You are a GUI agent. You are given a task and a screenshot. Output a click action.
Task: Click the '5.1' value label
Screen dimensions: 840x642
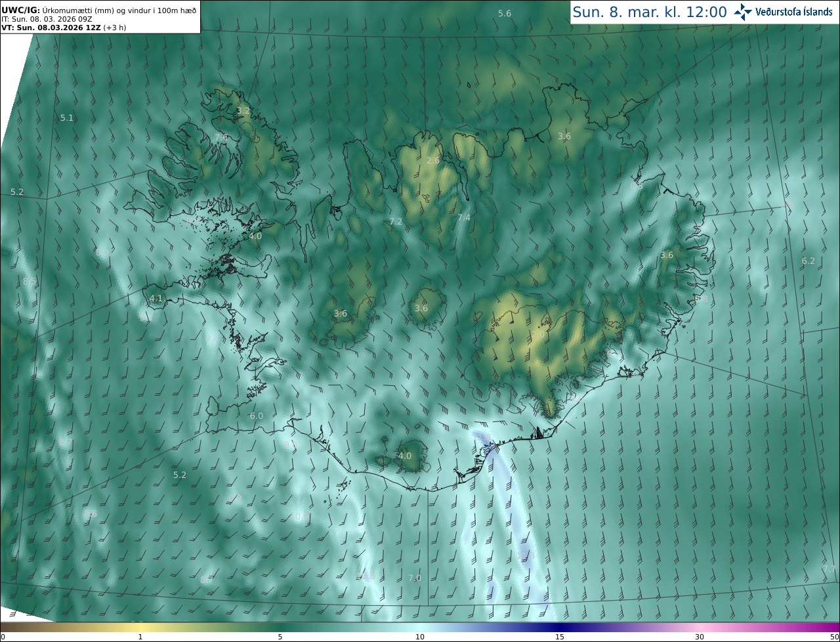coord(67,118)
